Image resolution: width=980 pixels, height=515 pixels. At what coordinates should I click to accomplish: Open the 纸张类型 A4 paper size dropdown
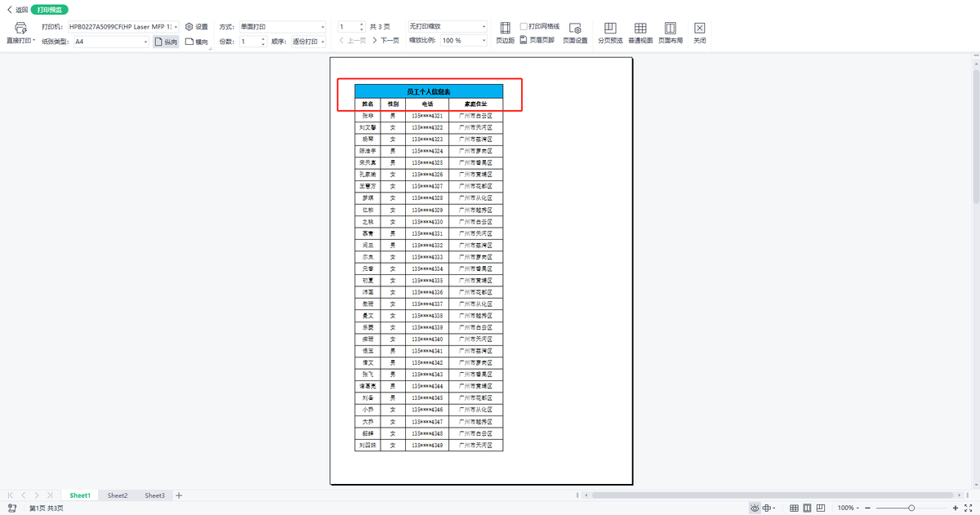point(145,41)
